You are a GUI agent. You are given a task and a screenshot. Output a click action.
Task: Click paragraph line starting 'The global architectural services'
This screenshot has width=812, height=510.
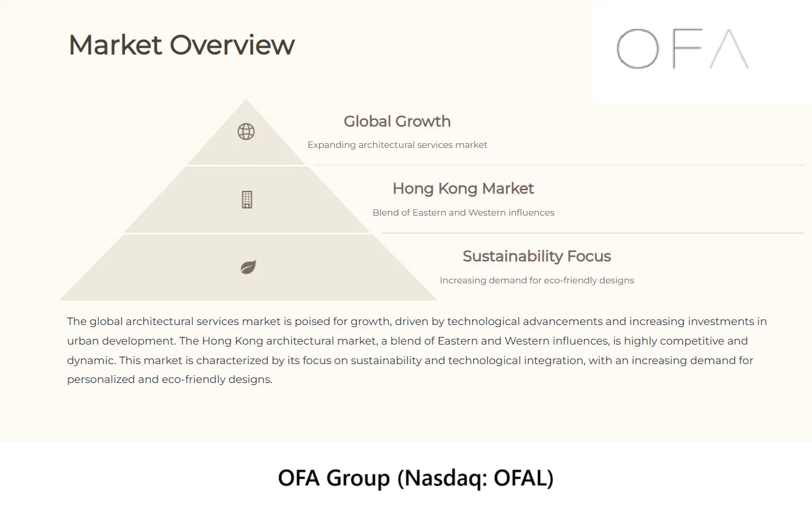coord(417,321)
